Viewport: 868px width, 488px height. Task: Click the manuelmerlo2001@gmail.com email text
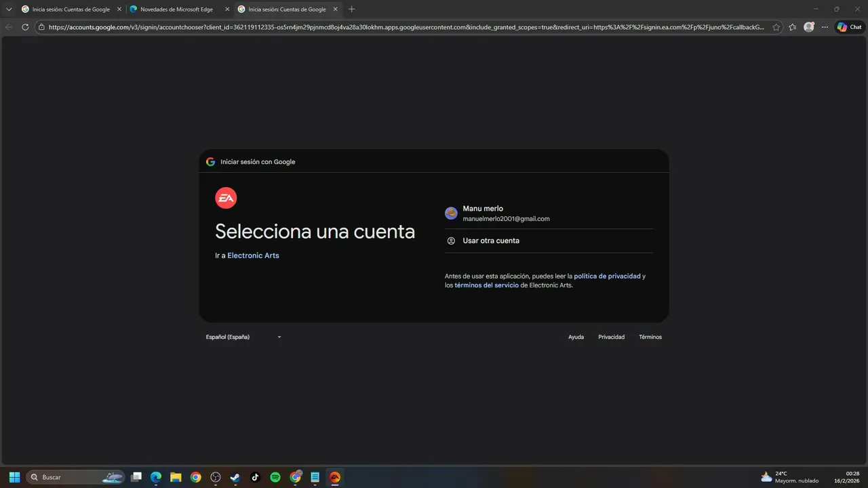pyautogui.click(x=506, y=219)
